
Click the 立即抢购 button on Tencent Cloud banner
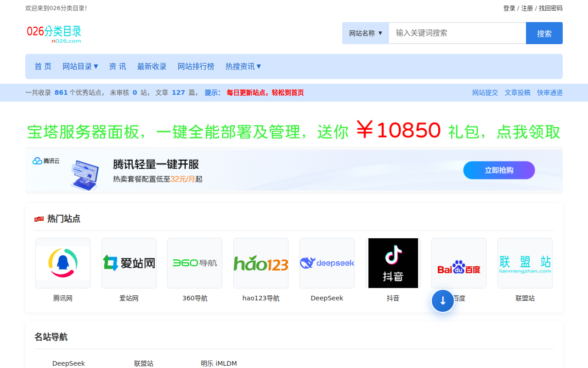click(499, 170)
